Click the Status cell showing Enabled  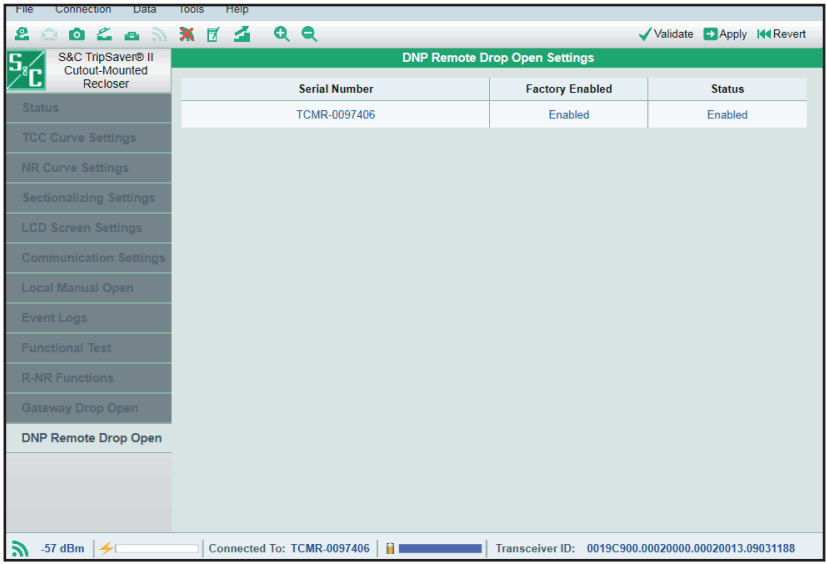[727, 115]
